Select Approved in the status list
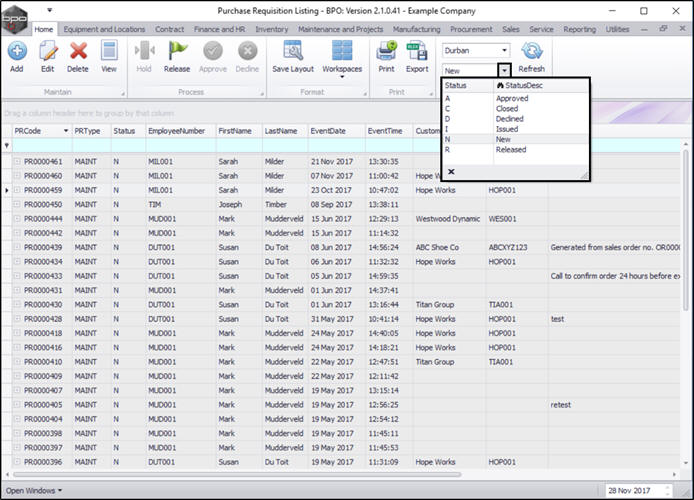This screenshot has width=694, height=500. [512, 99]
